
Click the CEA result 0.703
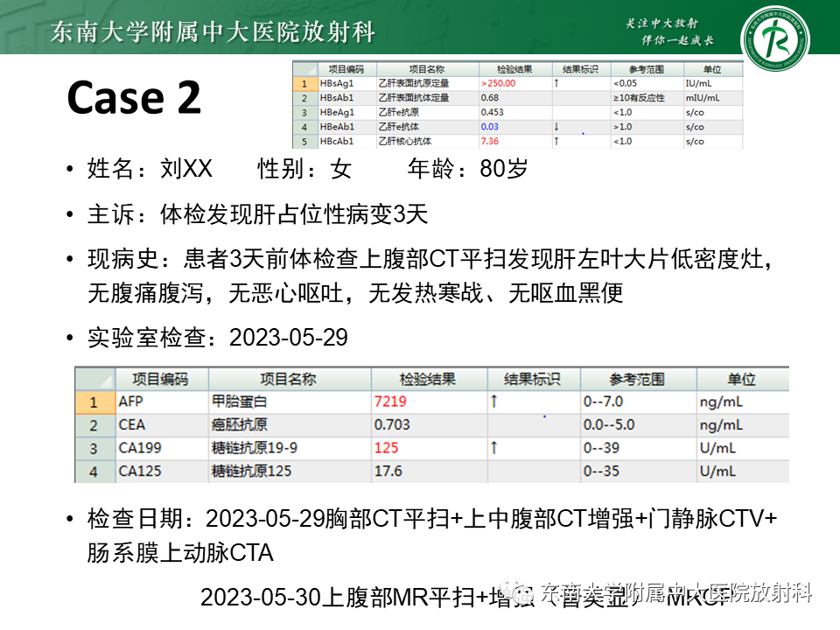click(392, 425)
